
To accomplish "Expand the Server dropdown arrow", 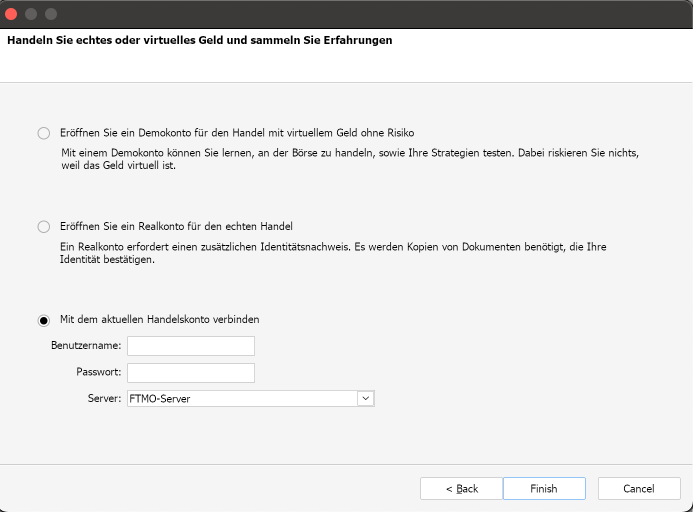I will (365, 398).
